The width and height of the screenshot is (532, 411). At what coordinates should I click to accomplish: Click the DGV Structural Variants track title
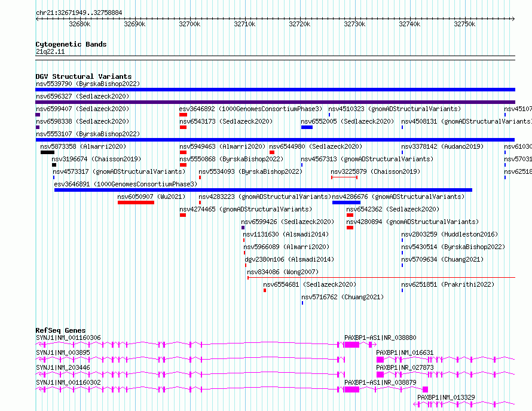coord(84,76)
